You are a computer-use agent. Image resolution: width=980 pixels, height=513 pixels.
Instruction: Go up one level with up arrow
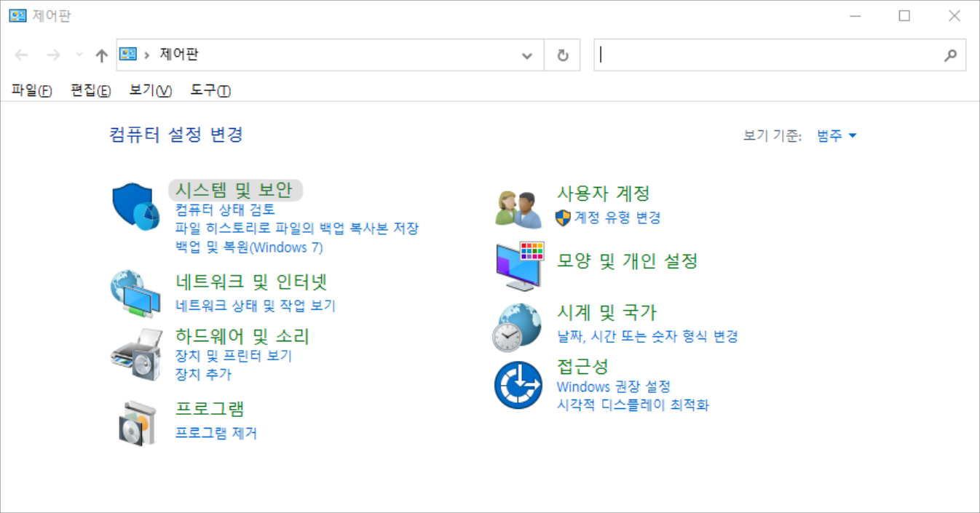[x=102, y=55]
